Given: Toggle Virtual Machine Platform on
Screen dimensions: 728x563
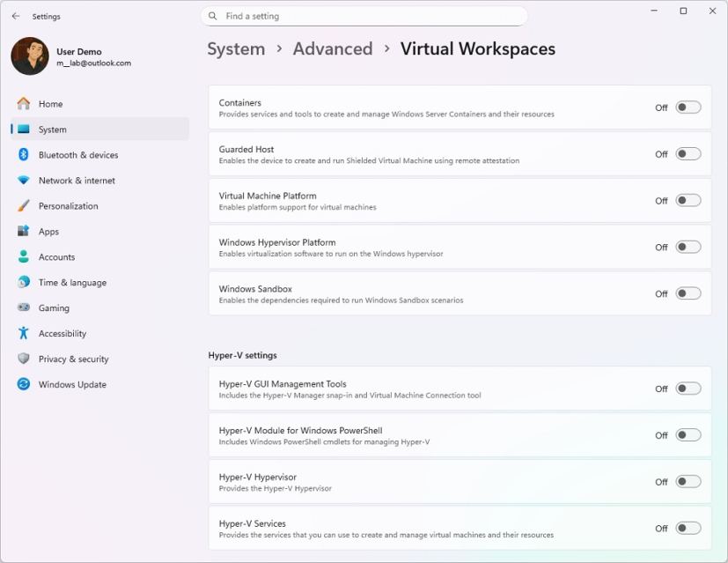Looking at the screenshot, I should click(686, 200).
